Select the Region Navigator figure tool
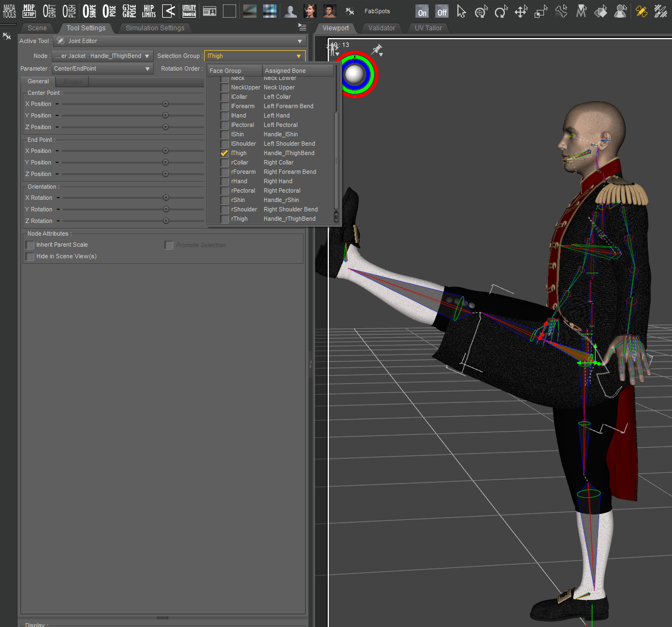This screenshot has width=672, height=627. coord(621,11)
